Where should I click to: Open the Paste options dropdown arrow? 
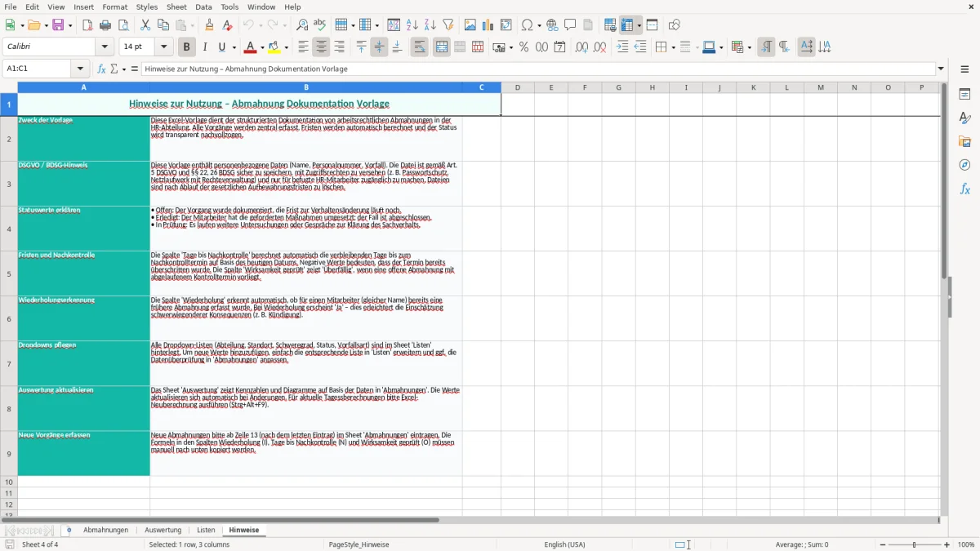click(192, 25)
